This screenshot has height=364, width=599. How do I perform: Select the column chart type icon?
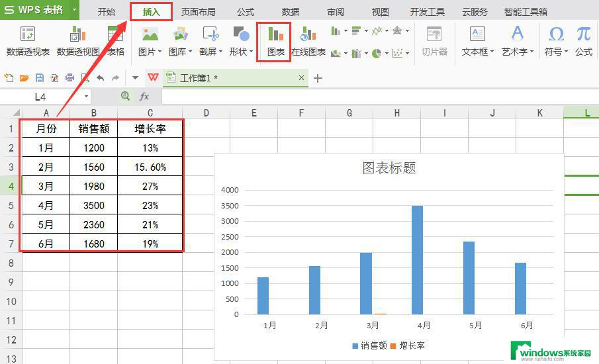pos(336,31)
